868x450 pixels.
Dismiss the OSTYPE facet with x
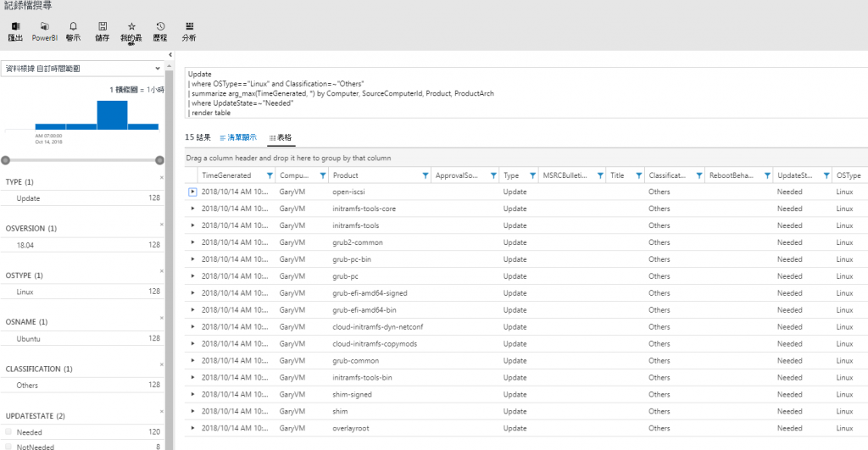pos(162,271)
